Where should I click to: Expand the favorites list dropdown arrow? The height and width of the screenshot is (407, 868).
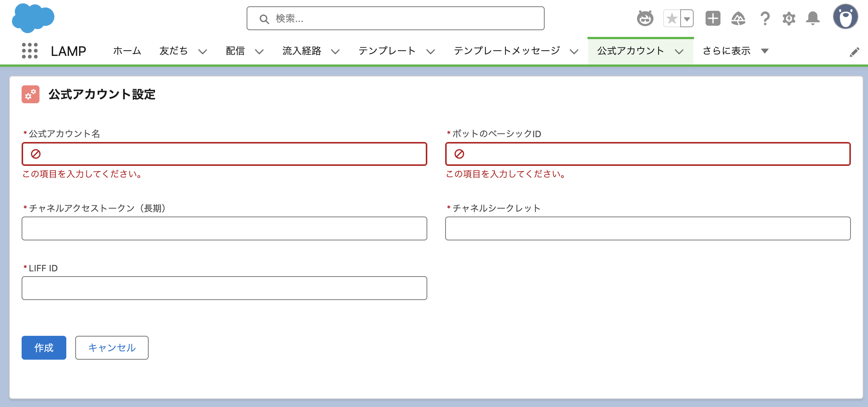[x=687, y=18]
